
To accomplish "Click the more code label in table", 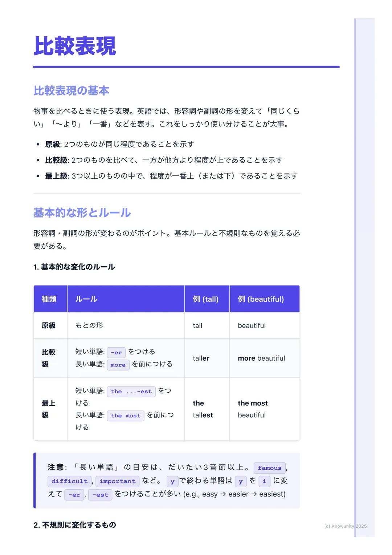I will [118, 365].
